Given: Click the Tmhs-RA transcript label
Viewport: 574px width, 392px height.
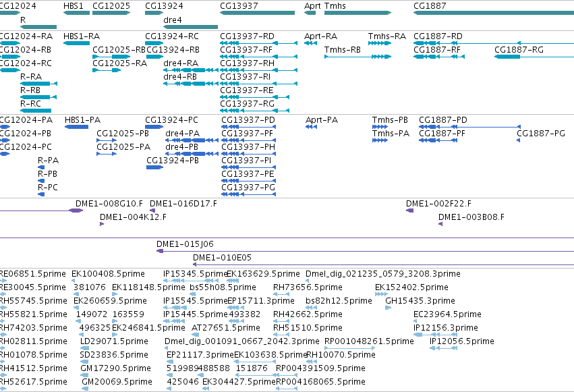Looking at the screenshot, I should point(387,36).
